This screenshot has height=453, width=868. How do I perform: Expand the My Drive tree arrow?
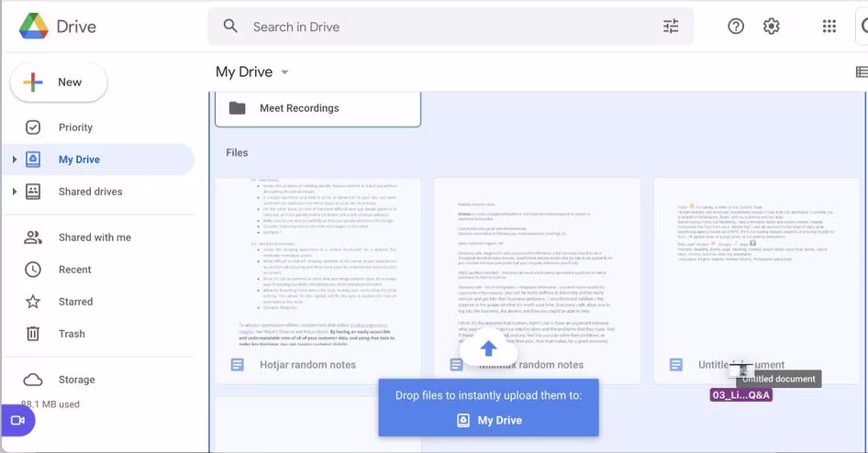point(15,160)
